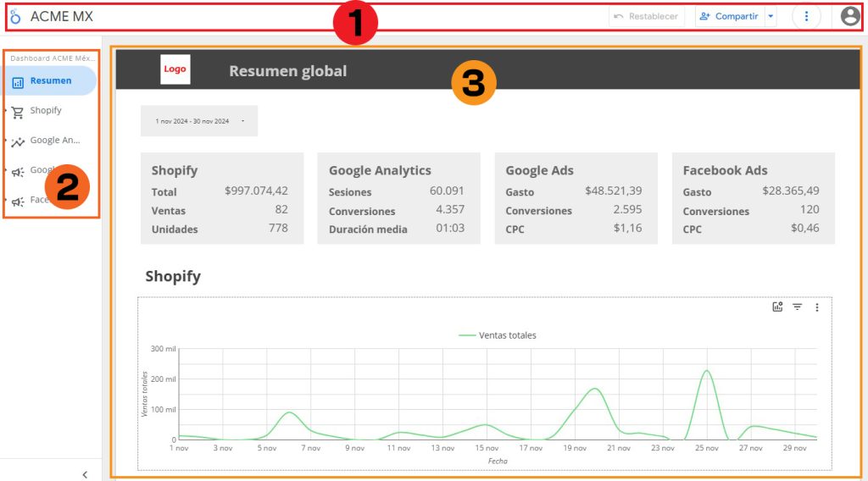Screen dimensions: 868x481
Task: Open the three-dot options menu in header
Action: (x=806, y=17)
